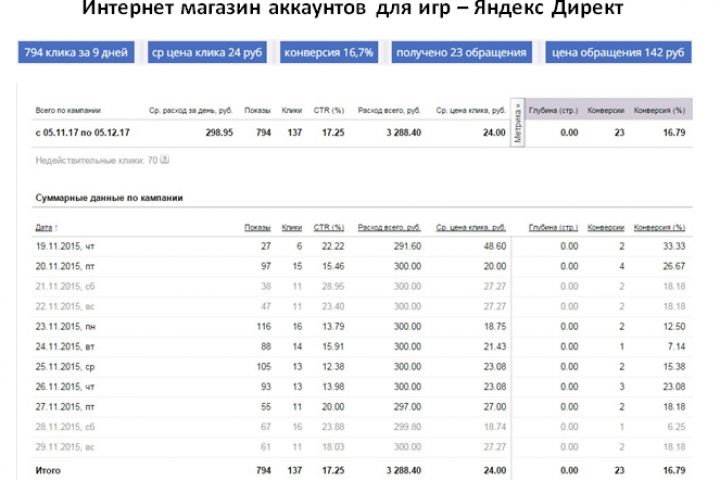720x480 pixels.
Task: Click the blue label 794 клика за 9 дней
Action: coord(76,52)
